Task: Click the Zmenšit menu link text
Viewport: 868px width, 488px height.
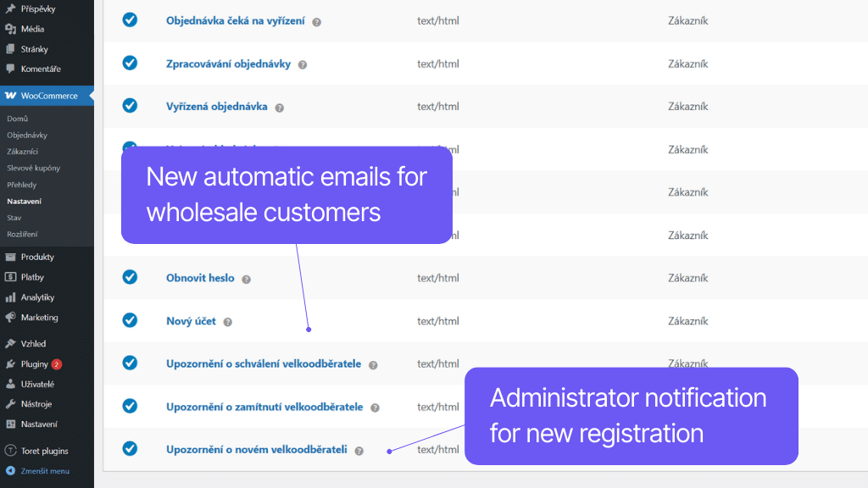Action: [45, 471]
